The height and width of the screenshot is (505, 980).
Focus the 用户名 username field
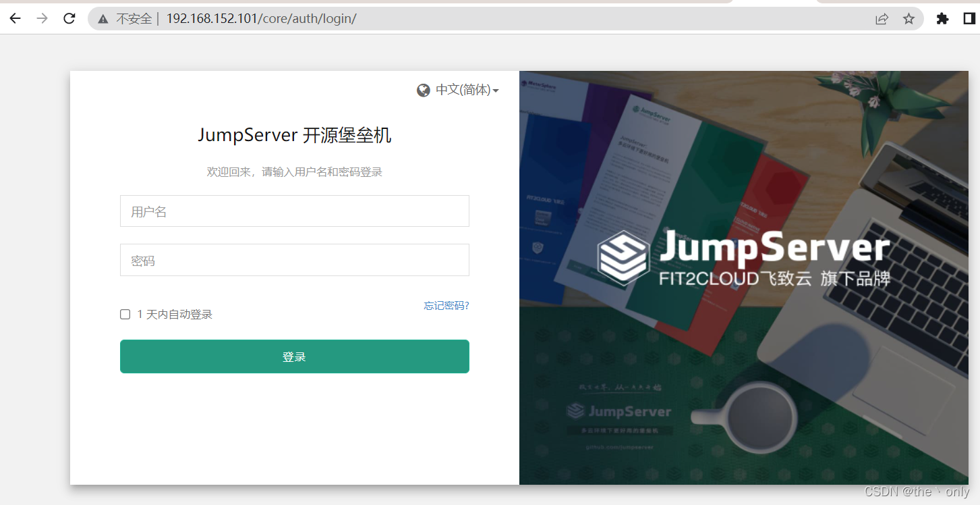[295, 211]
